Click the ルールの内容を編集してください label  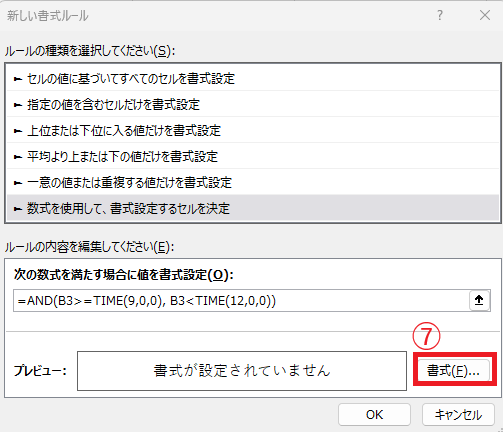[89, 247]
